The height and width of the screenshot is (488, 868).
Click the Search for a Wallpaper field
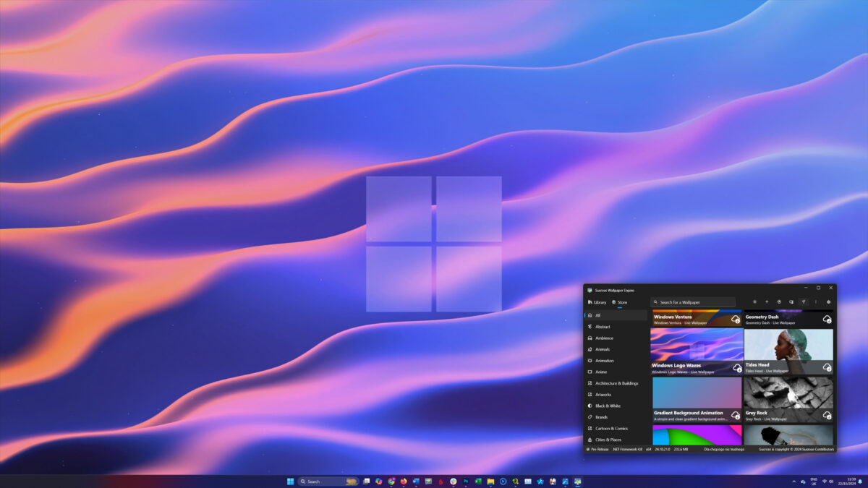click(x=693, y=302)
